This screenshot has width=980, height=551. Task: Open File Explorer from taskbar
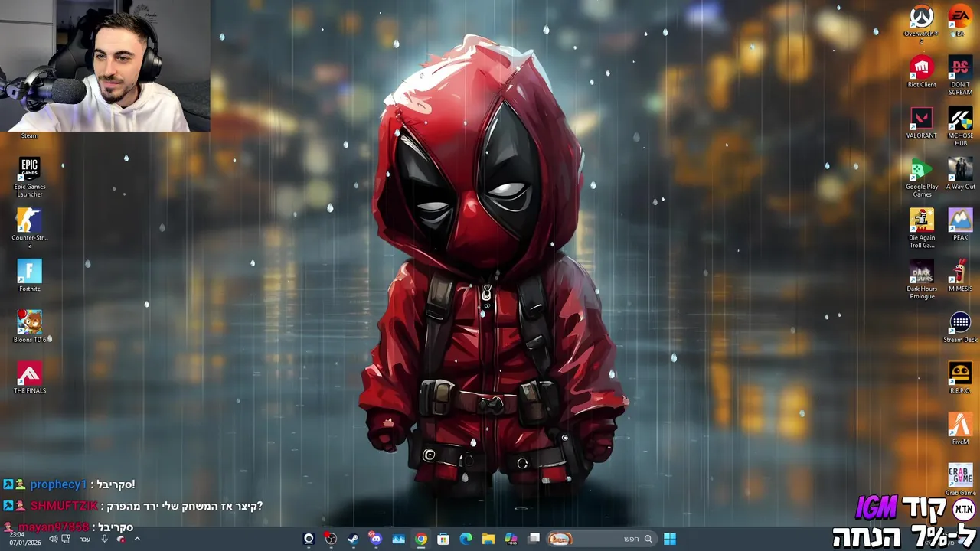pos(488,539)
